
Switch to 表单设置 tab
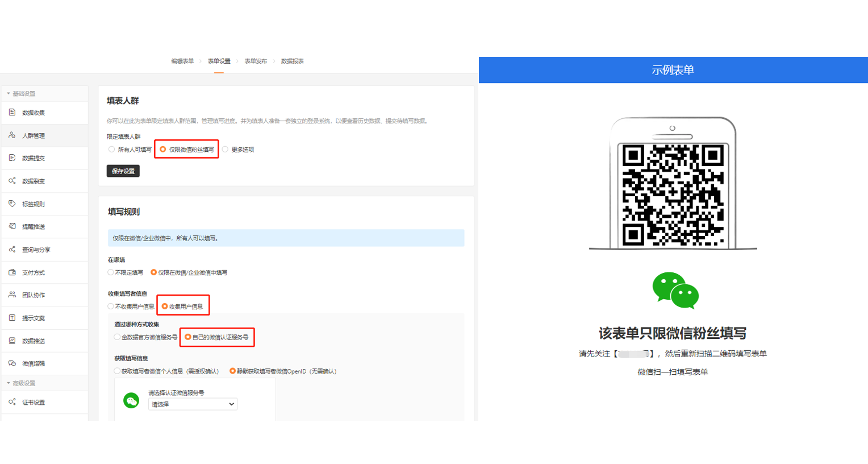pyautogui.click(x=219, y=61)
